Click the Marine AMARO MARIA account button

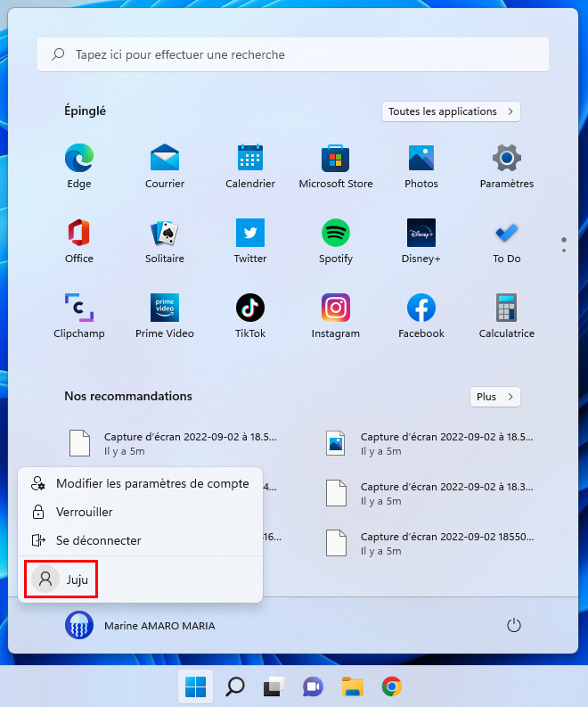pos(141,625)
